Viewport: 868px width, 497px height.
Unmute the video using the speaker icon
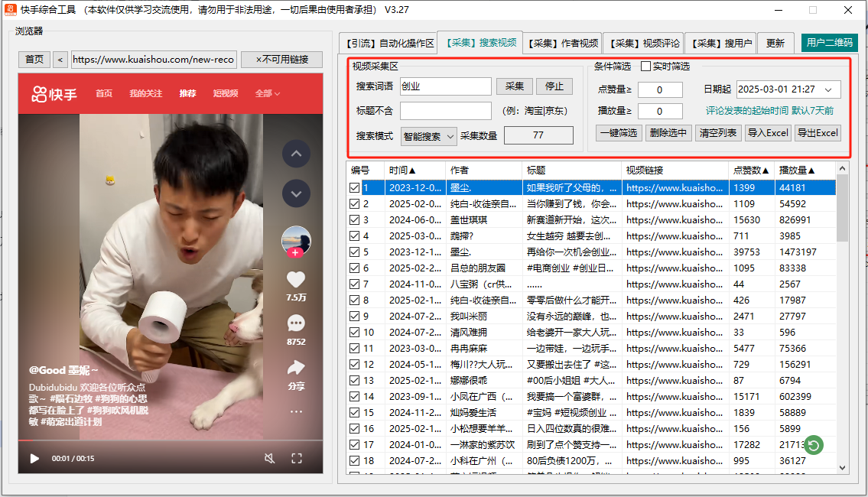click(x=269, y=459)
